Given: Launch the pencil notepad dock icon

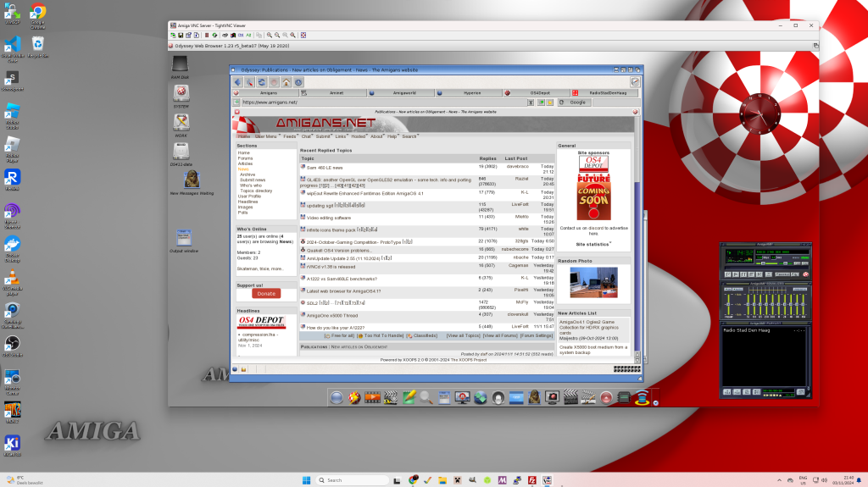Looking at the screenshot, I should pos(409,397).
